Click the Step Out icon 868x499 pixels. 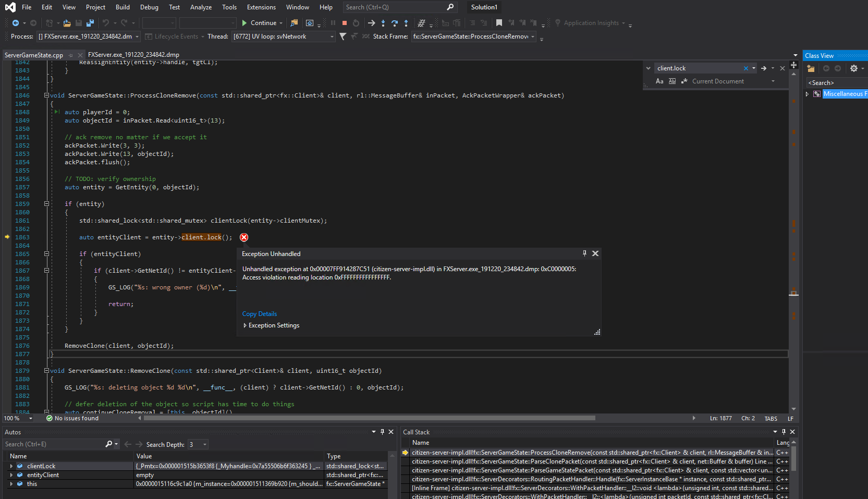pos(406,23)
